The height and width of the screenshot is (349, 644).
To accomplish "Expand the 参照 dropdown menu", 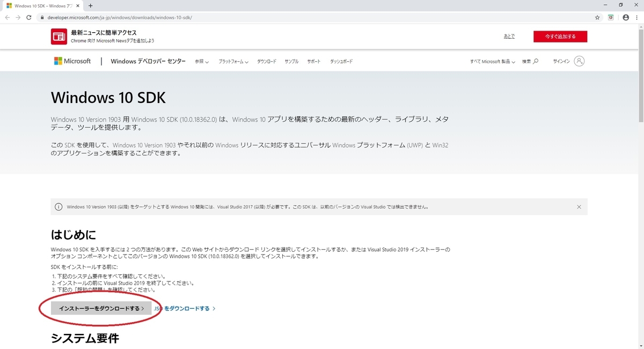I will [202, 62].
